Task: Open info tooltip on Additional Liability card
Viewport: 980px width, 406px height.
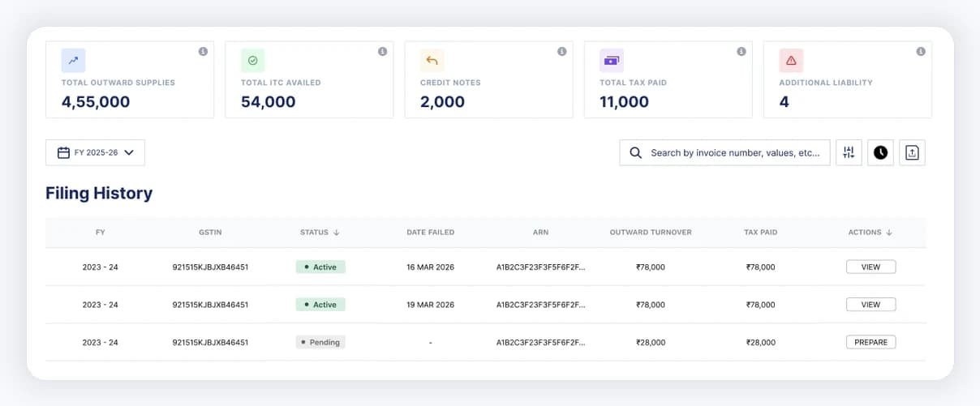Action: click(921, 52)
